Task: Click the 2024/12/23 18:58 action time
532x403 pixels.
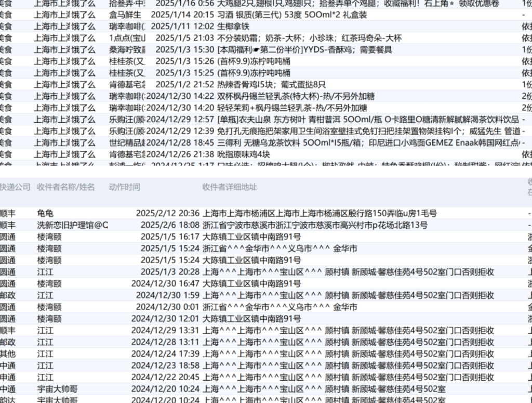Action: coord(165,366)
